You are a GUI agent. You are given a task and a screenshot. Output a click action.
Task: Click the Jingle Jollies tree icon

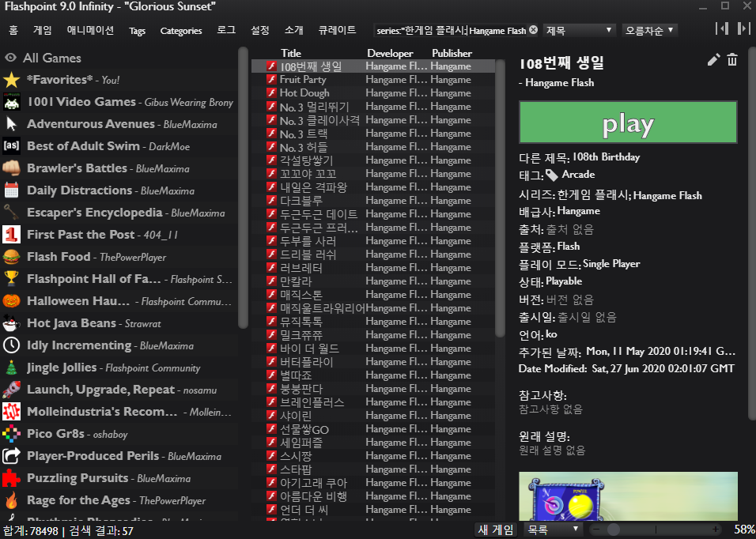tap(12, 367)
